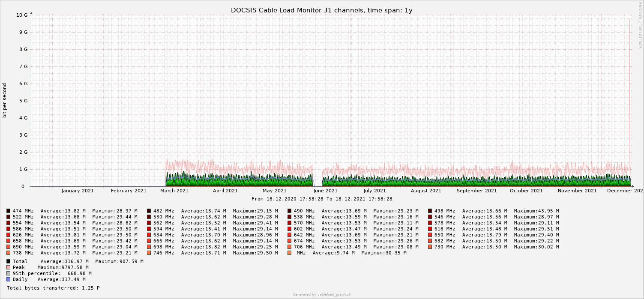Click the January 2021 axis label

78,191
